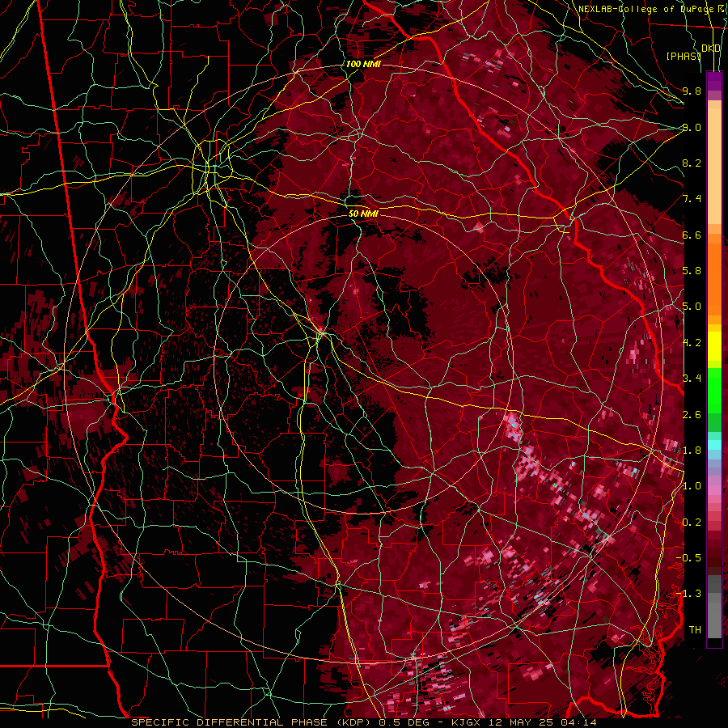728x728 pixels.
Task: Click the "KJGX" radar site identifier
Action: pyautogui.click(x=467, y=722)
